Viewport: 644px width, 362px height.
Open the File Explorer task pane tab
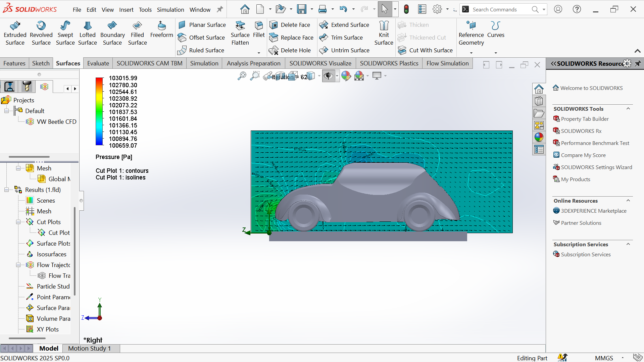[539, 113]
